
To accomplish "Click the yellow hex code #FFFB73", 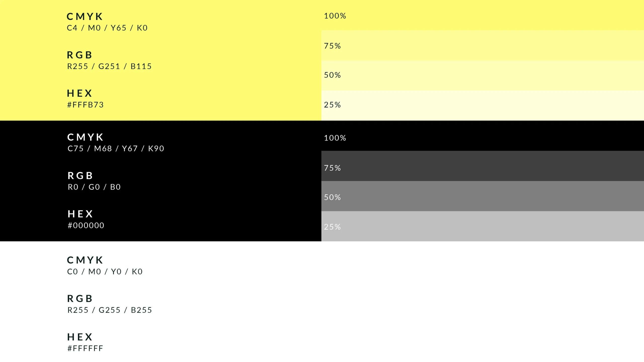I will tap(85, 105).
